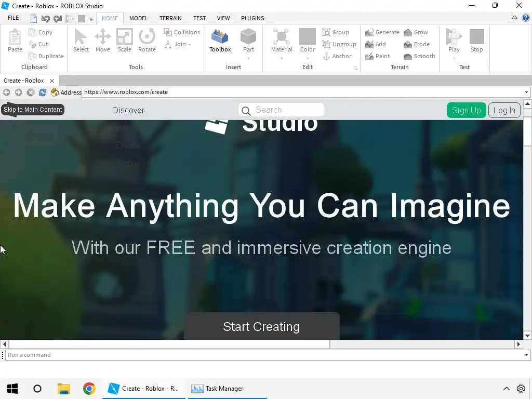Click the browser Forward navigation arrow
Screen dimensions: 532x399
(18, 92)
